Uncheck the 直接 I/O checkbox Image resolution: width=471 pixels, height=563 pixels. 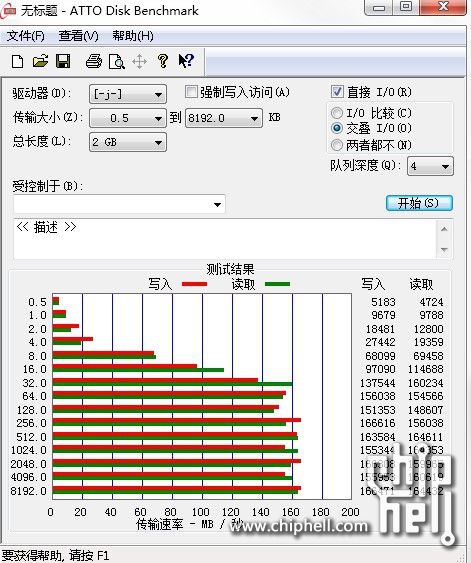pos(337,92)
